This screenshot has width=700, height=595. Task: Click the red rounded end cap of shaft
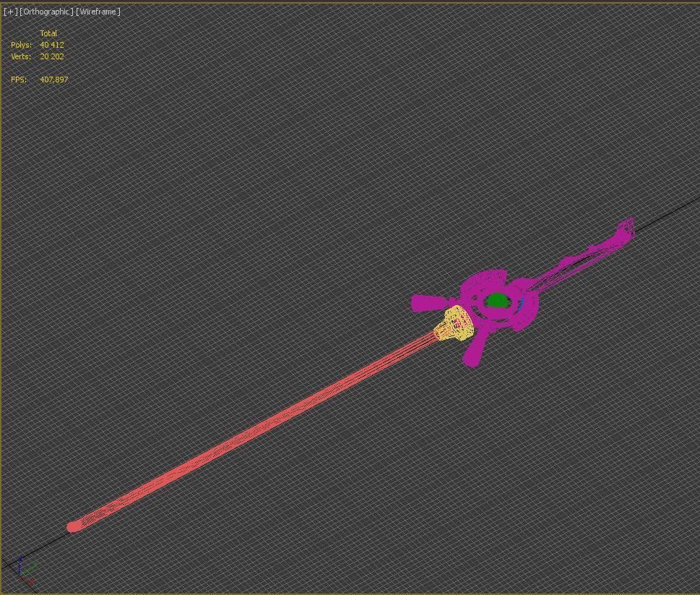[x=74, y=526]
